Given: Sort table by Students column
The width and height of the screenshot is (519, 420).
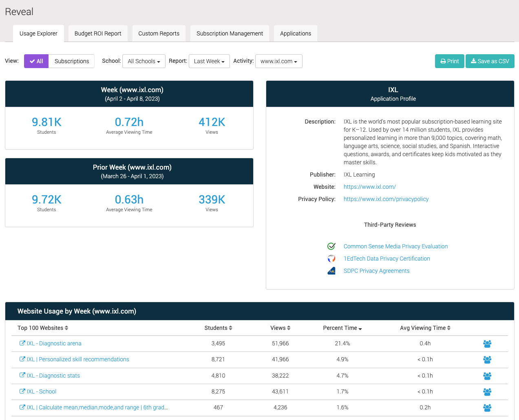Looking at the screenshot, I should pyautogui.click(x=218, y=328).
